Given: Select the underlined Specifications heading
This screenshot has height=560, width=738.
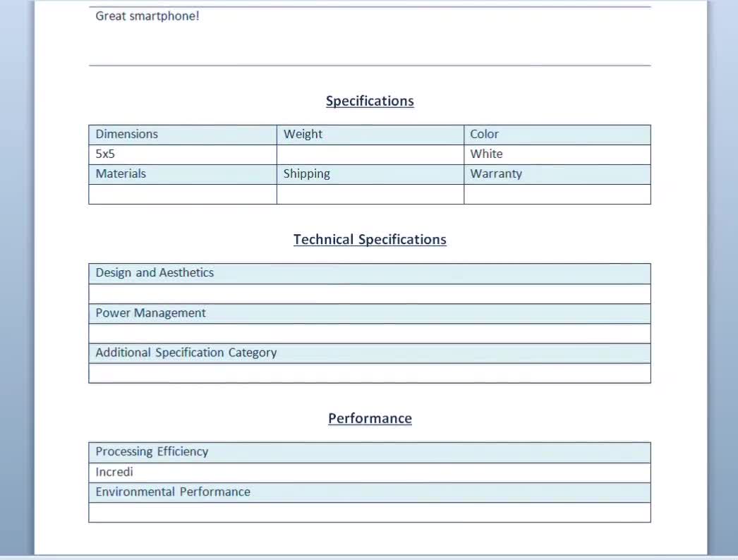Looking at the screenshot, I should point(369,101).
